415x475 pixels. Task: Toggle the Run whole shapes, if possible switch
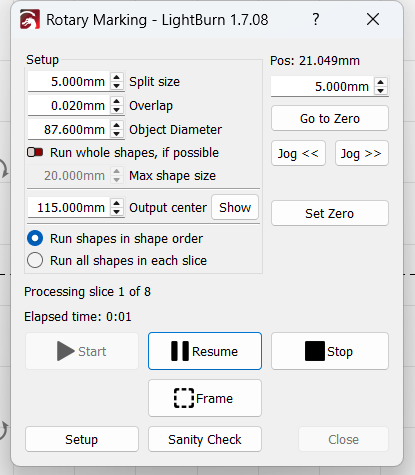point(35,152)
